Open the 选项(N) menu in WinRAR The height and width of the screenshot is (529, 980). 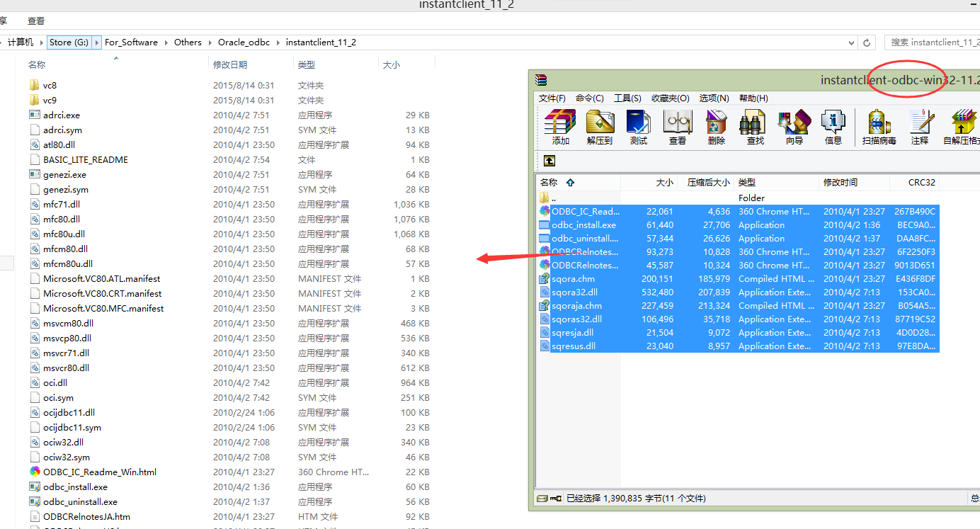(715, 98)
